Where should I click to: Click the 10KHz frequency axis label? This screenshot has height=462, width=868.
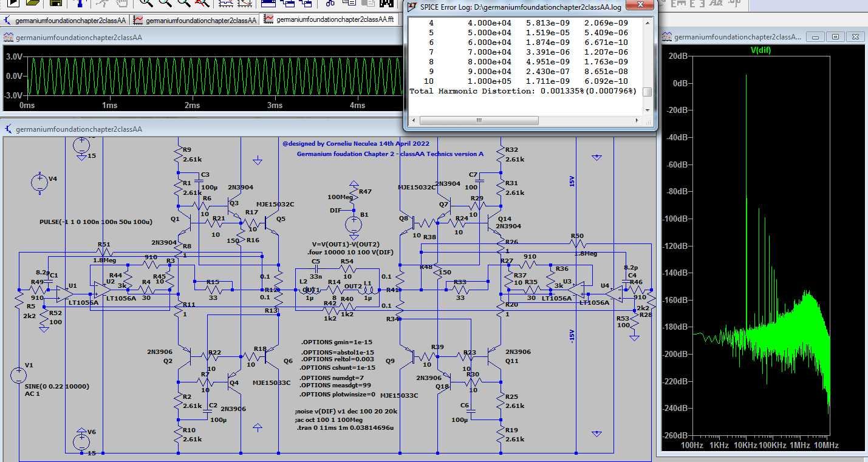[x=745, y=445]
